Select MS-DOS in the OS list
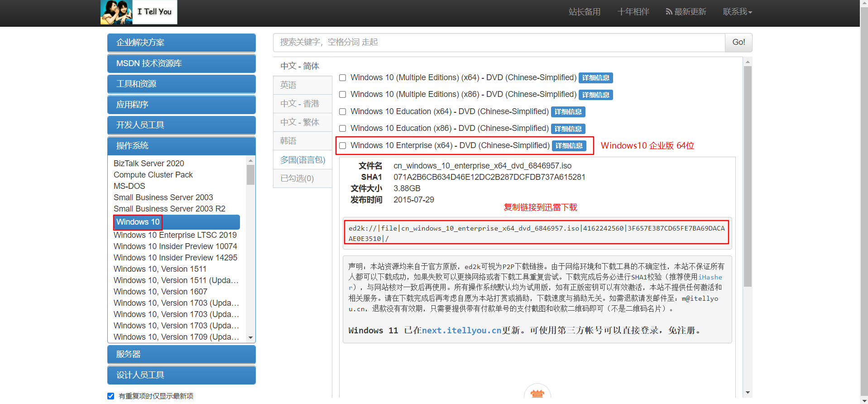Image resolution: width=868 pixels, height=404 pixels. (129, 186)
